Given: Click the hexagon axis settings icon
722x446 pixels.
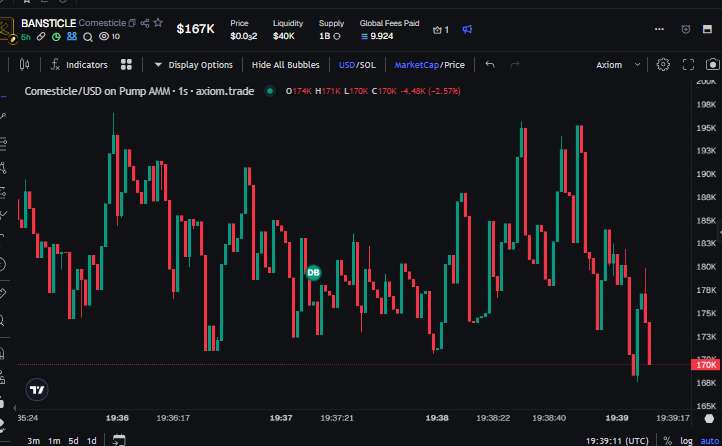Looking at the screenshot, I should pyautogui.click(x=709, y=418).
